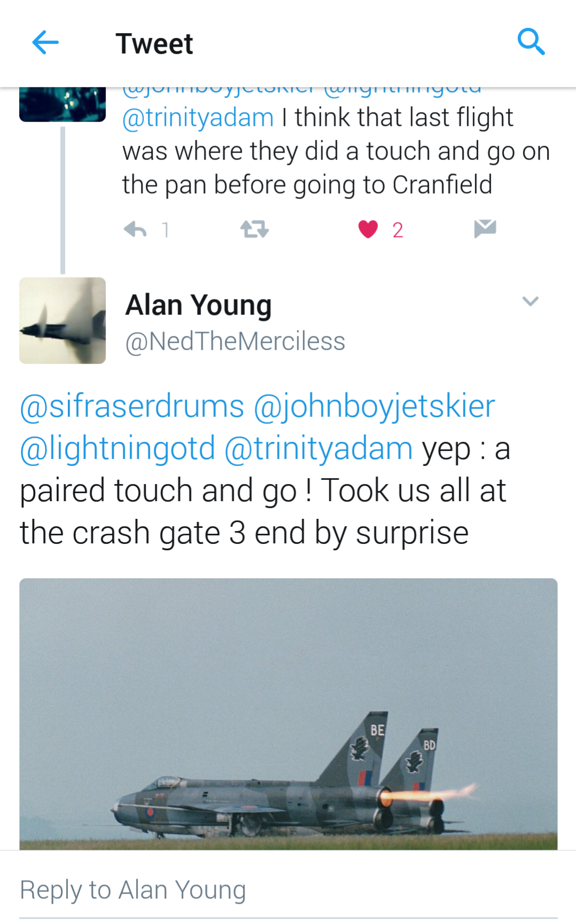Tap the Tweet header title
The height and width of the screenshot is (924, 576).
[154, 44]
